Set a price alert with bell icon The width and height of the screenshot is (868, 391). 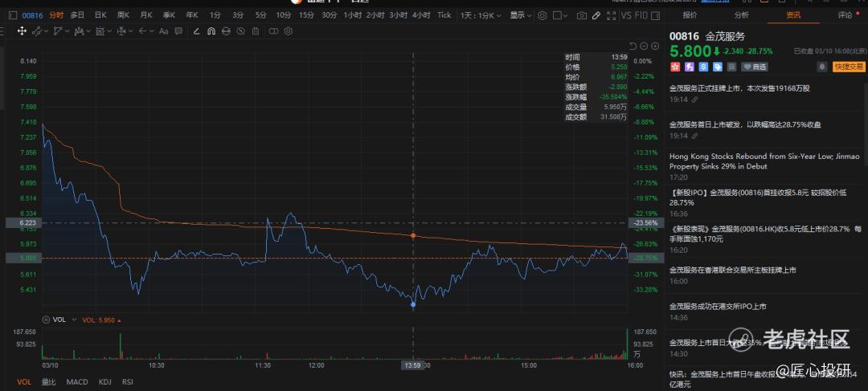click(823, 67)
